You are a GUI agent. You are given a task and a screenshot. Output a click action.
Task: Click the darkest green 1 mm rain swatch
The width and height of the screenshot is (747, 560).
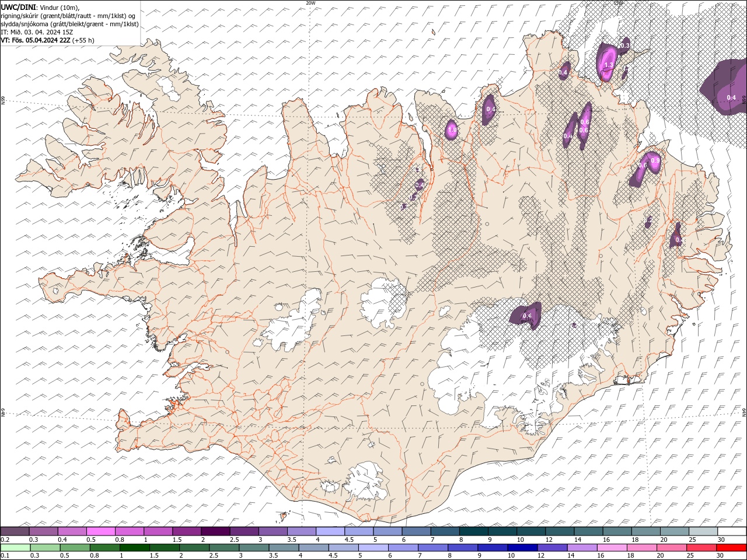tap(135, 548)
